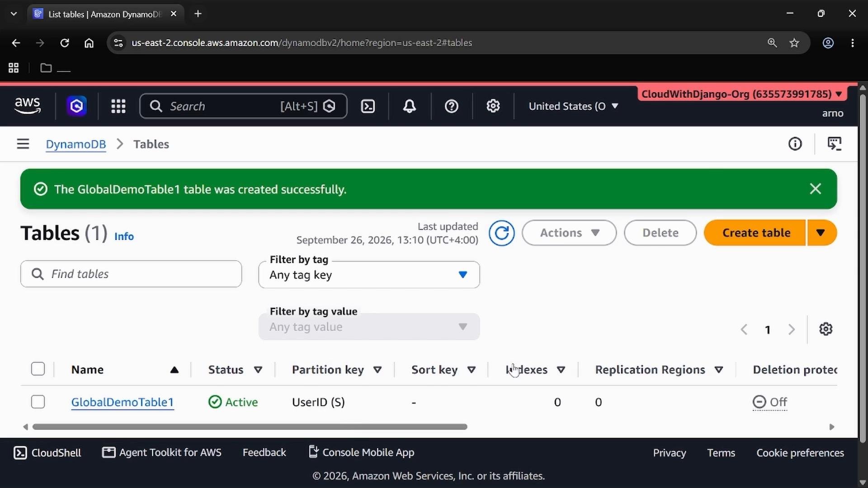Image resolution: width=868 pixels, height=488 pixels.
Task: Open the notifications bell
Action: tap(410, 106)
